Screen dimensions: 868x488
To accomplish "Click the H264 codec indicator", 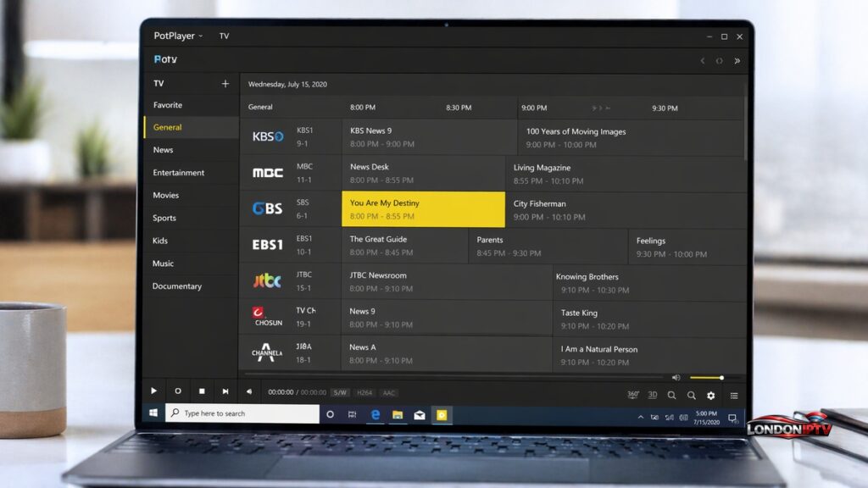I will [x=364, y=393].
